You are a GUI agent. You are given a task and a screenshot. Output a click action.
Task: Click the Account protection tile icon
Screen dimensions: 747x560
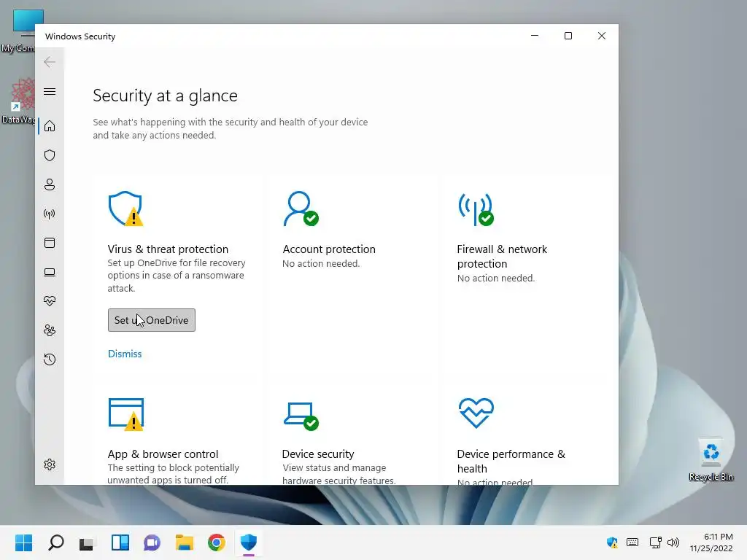301,209
